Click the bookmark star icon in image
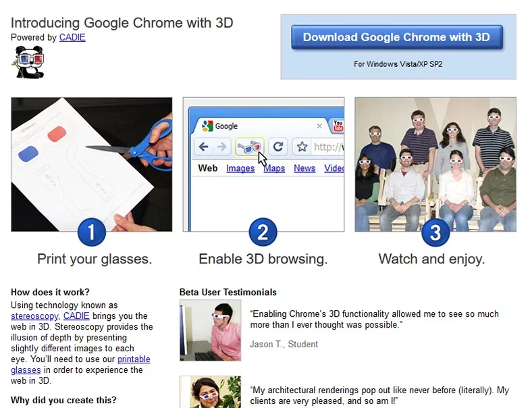This screenshot has height=408, width=532. [x=302, y=147]
